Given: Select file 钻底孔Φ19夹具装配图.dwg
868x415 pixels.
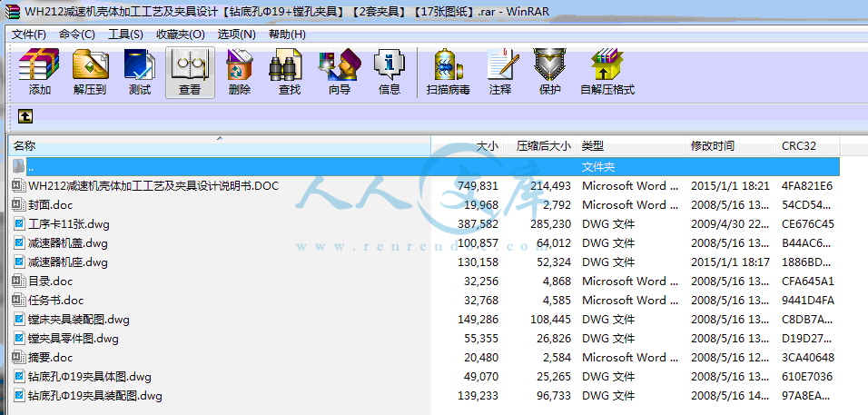Looking at the screenshot, I should coord(94,396).
